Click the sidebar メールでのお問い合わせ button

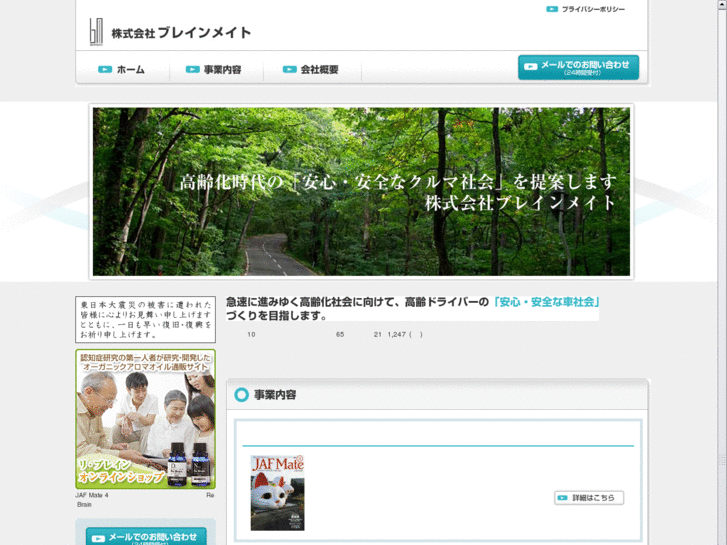[x=146, y=536]
